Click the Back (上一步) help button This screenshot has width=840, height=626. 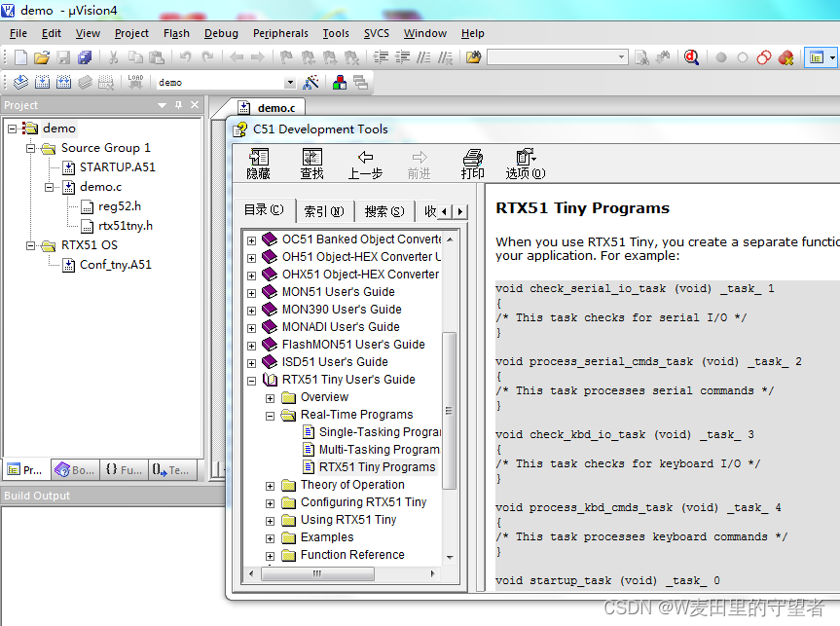(365, 164)
